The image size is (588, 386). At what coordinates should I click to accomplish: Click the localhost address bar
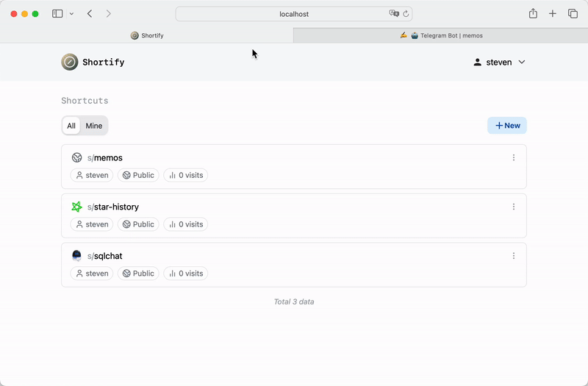[294, 14]
